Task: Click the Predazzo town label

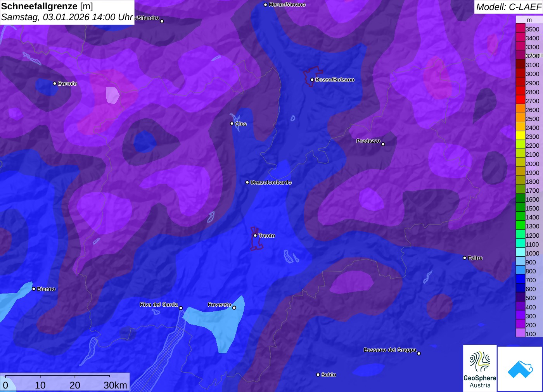Action: tap(368, 141)
